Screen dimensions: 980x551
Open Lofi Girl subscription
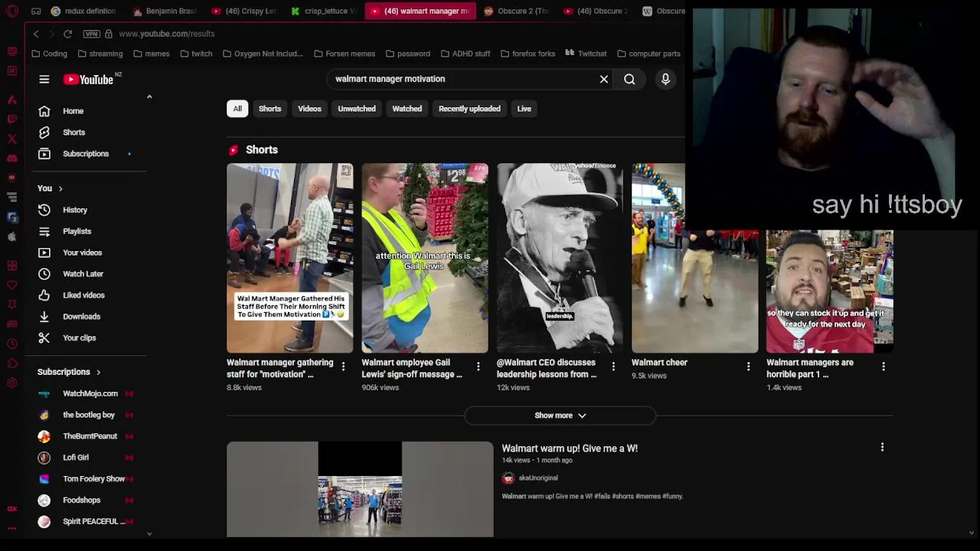tap(76, 458)
